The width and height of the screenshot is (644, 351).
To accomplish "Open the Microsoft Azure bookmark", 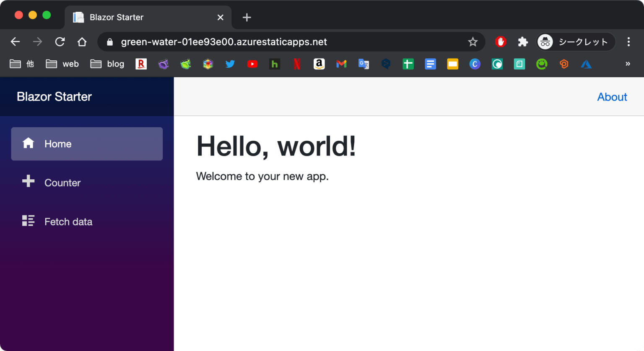I will 586,64.
